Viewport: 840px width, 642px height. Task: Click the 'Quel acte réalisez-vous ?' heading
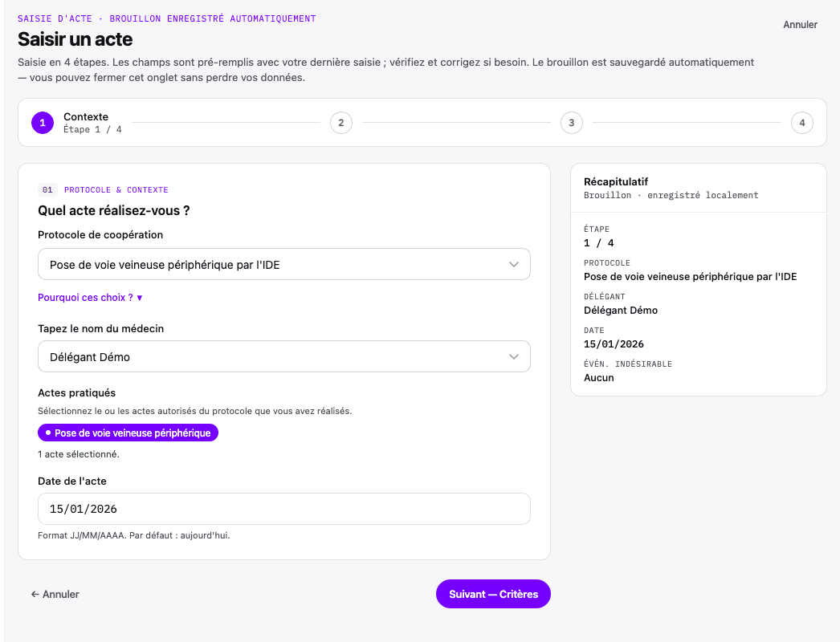click(113, 210)
